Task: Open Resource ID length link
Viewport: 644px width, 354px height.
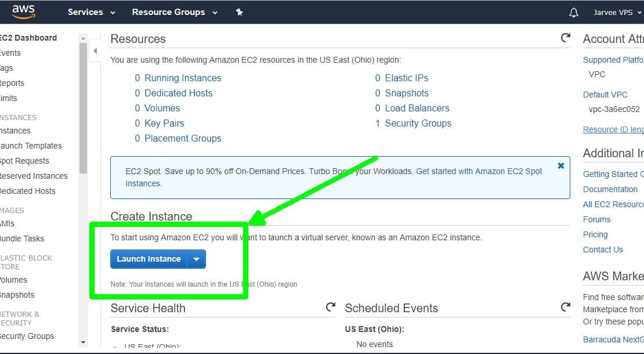Action: pyautogui.click(x=613, y=129)
